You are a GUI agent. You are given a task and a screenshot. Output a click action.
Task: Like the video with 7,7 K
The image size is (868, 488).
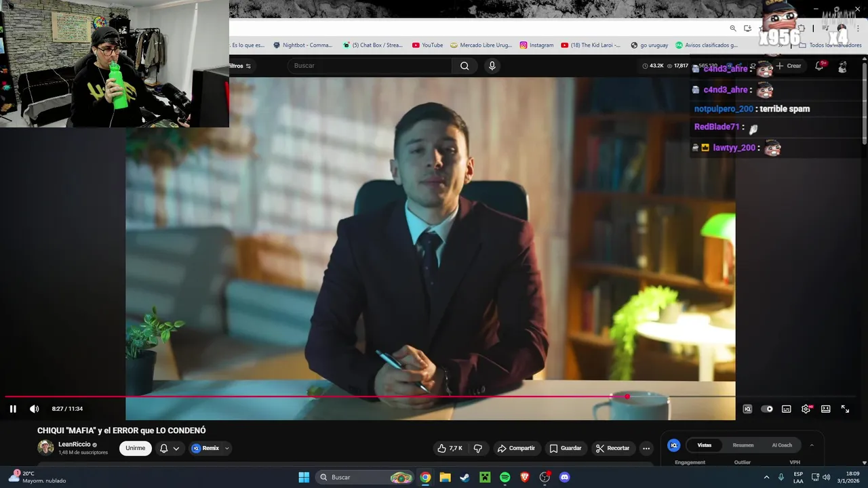point(450,448)
